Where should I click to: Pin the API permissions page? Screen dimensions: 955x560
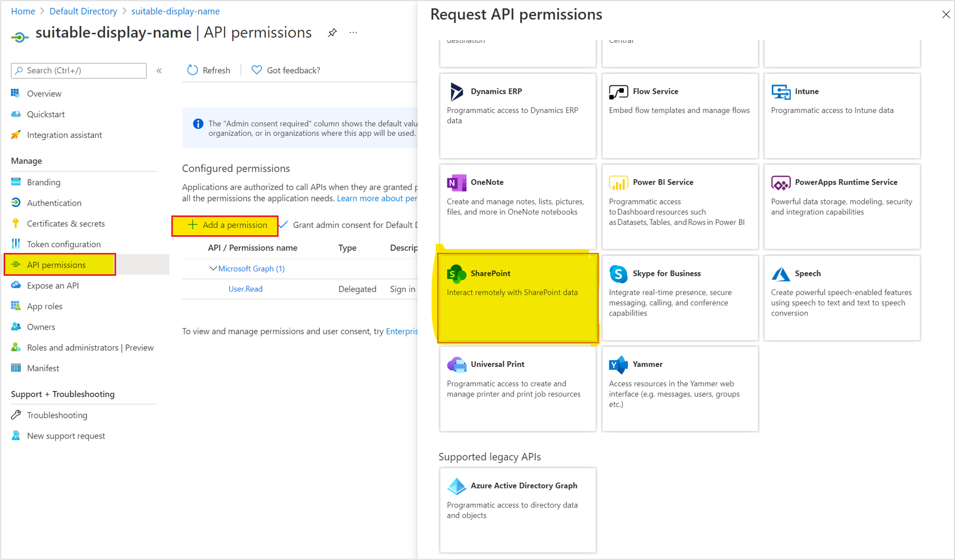pyautogui.click(x=332, y=33)
